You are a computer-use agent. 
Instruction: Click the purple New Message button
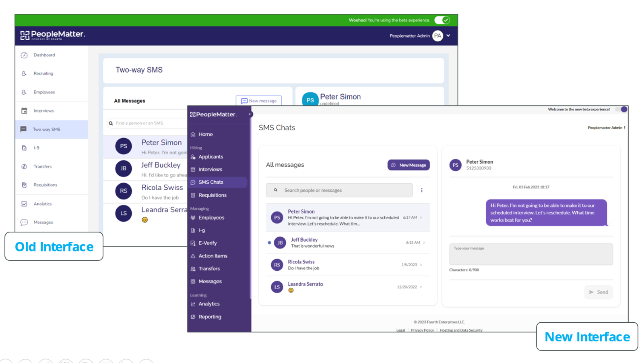click(x=409, y=165)
